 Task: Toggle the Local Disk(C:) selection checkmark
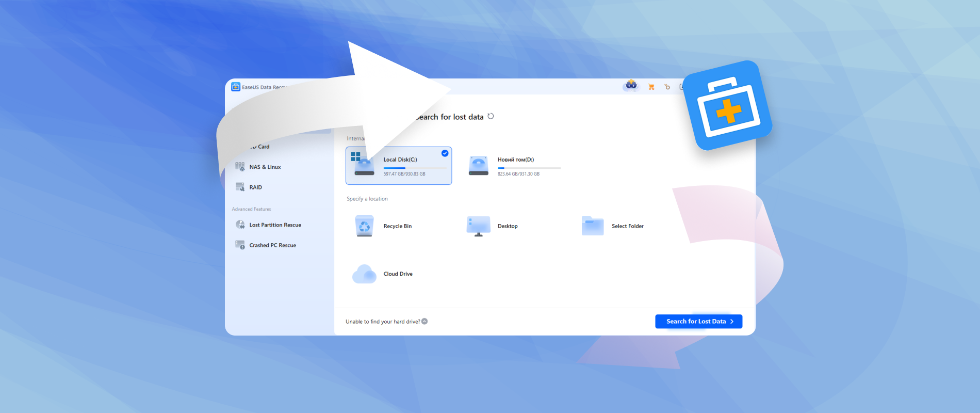click(445, 153)
